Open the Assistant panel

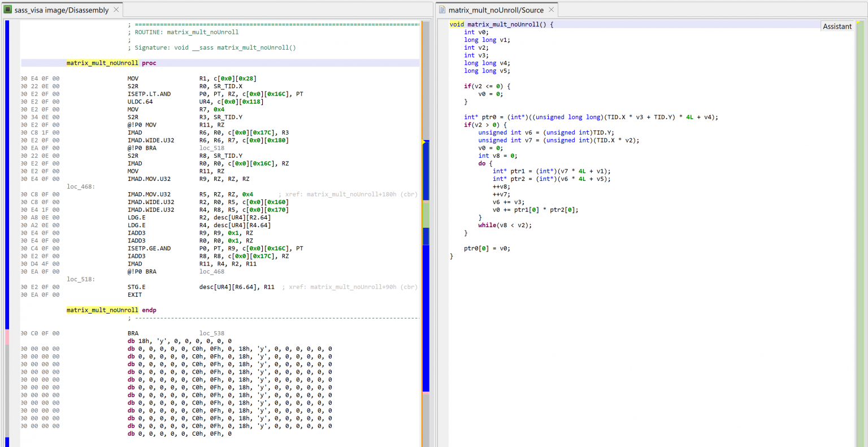pyautogui.click(x=837, y=26)
